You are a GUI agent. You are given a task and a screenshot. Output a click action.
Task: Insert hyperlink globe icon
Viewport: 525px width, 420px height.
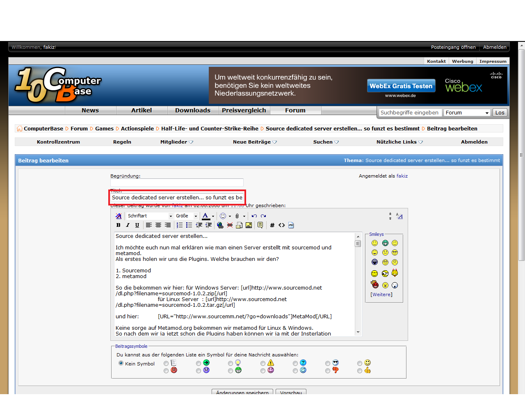[220, 225]
